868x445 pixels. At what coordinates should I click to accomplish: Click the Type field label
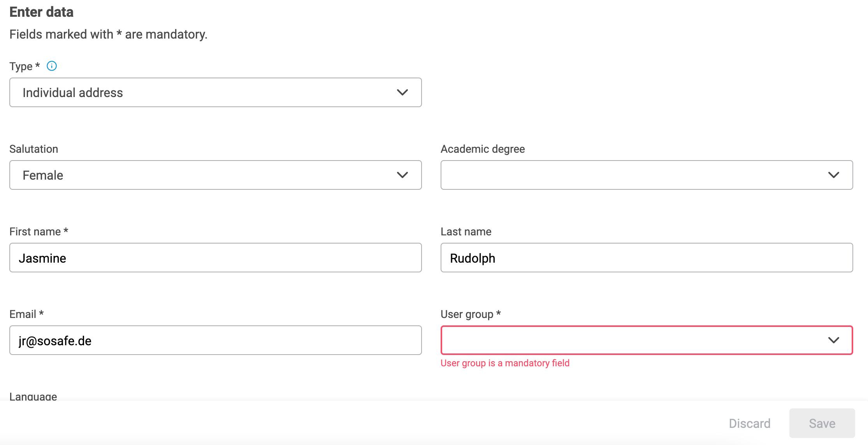(21, 66)
